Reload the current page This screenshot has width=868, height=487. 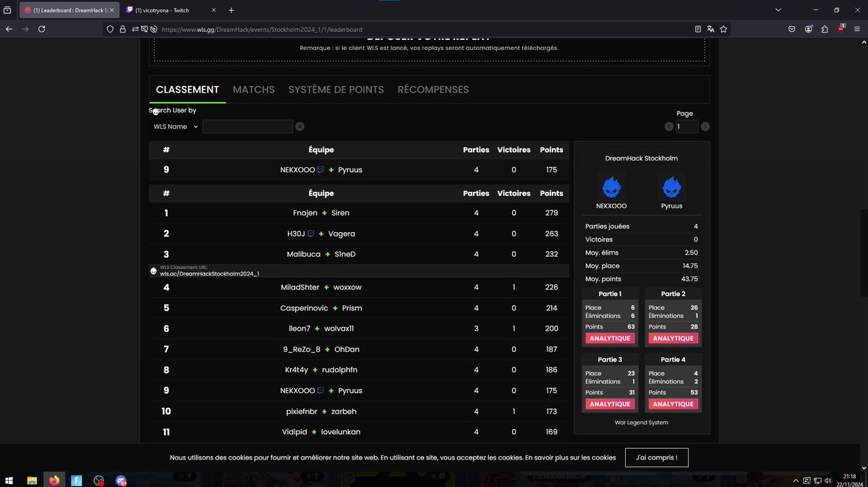pos(41,29)
